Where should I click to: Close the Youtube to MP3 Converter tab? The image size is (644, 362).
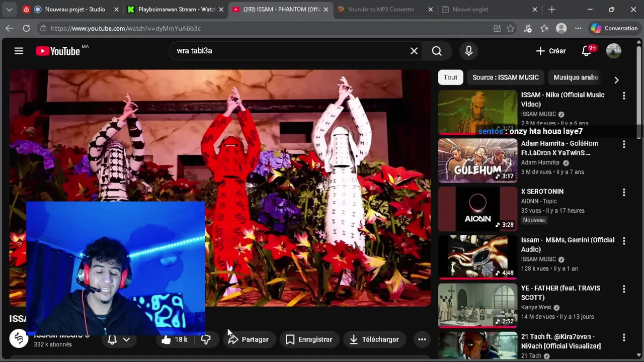(430, 9)
